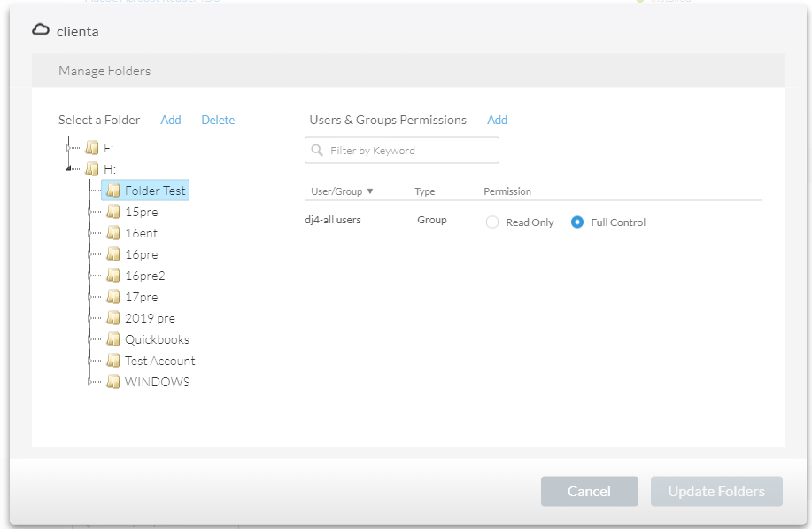Click the Folder Test folder icon
This screenshot has height=529, width=812.
point(112,191)
